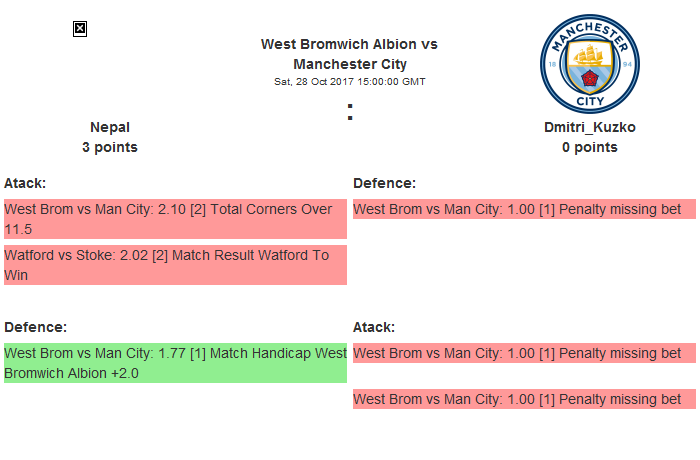Click the broken West Brom logo image
700x460 pixels.
(x=80, y=29)
